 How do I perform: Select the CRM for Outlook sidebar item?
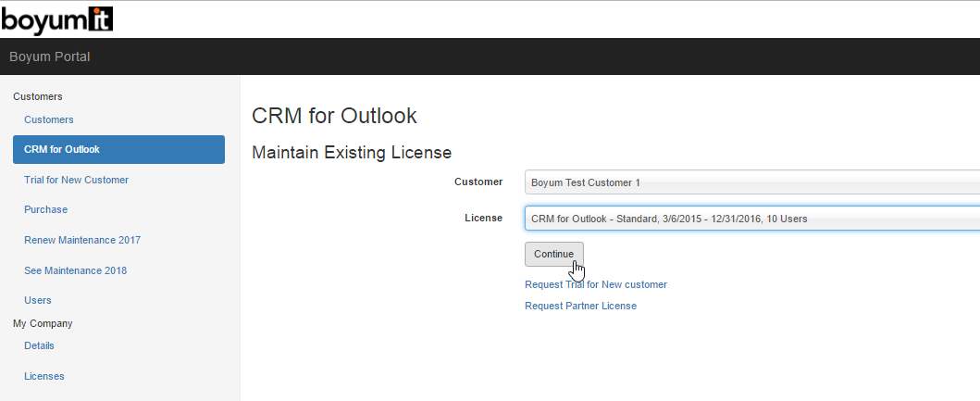(x=118, y=149)
